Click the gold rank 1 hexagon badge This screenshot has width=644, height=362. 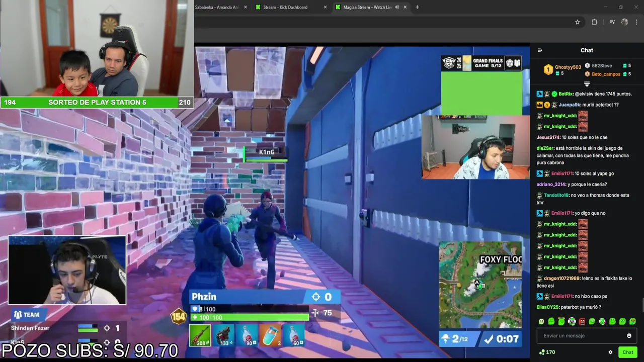(548, 70)
